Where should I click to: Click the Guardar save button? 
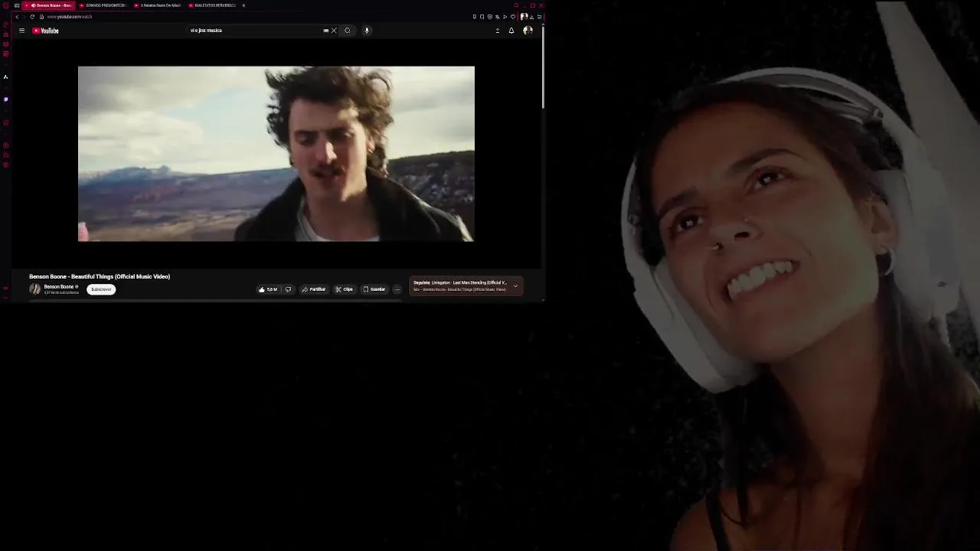374,289
